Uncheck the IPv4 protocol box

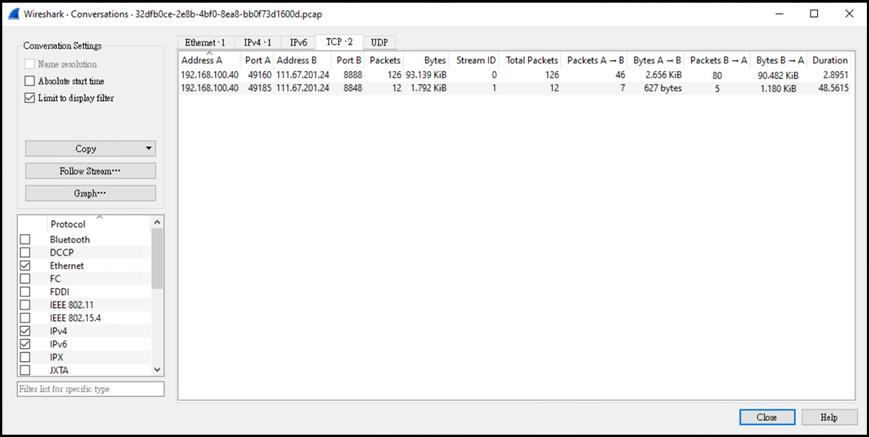coord(25,331)
